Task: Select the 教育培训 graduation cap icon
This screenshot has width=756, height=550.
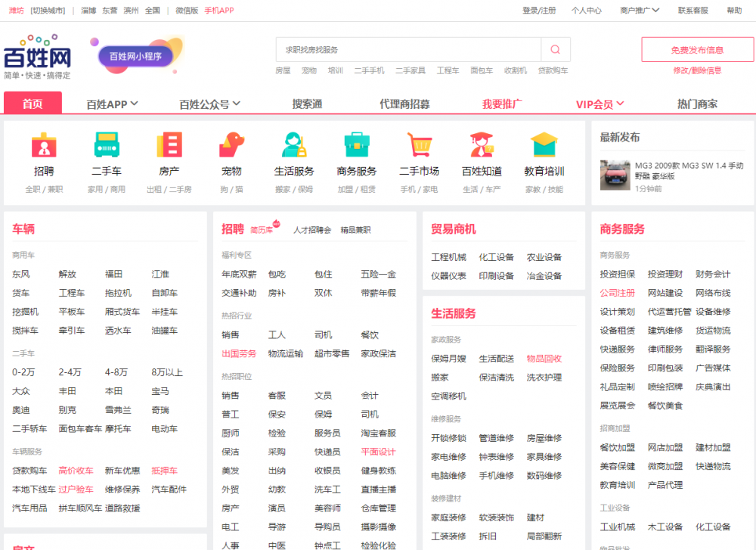Action: tap(544, 144)
